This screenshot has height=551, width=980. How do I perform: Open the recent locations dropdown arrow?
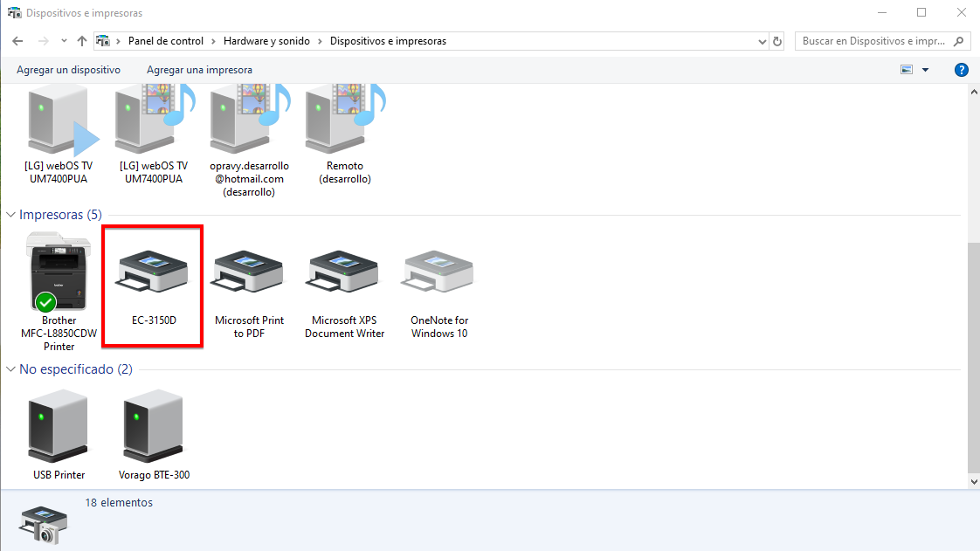tap(64, 41)
